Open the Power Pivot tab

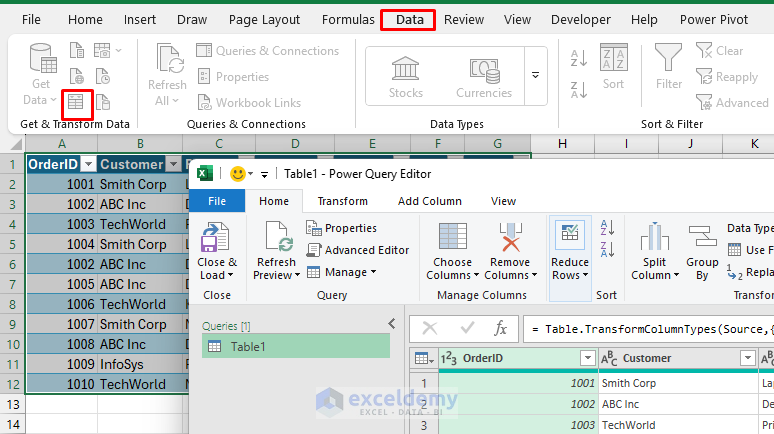click(714, 20)
